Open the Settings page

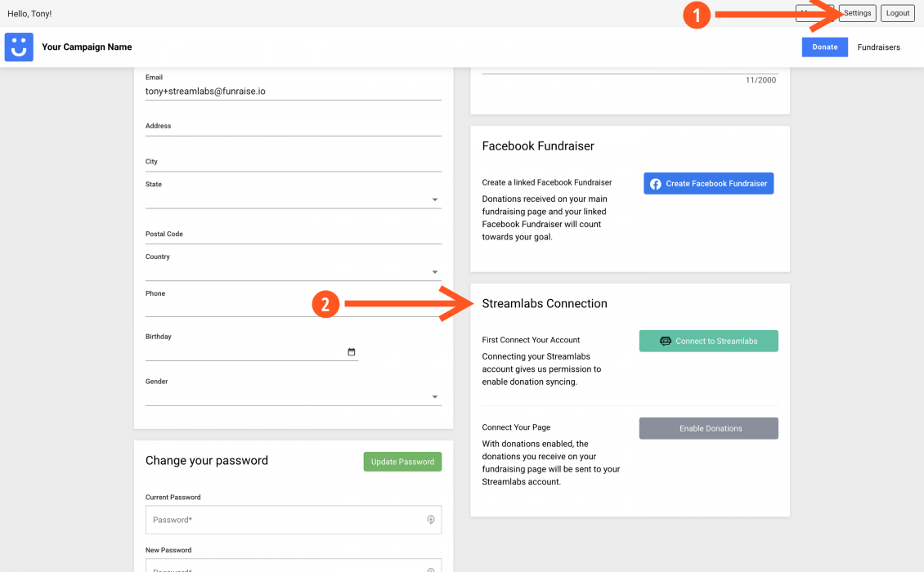(x=857, y=12)
